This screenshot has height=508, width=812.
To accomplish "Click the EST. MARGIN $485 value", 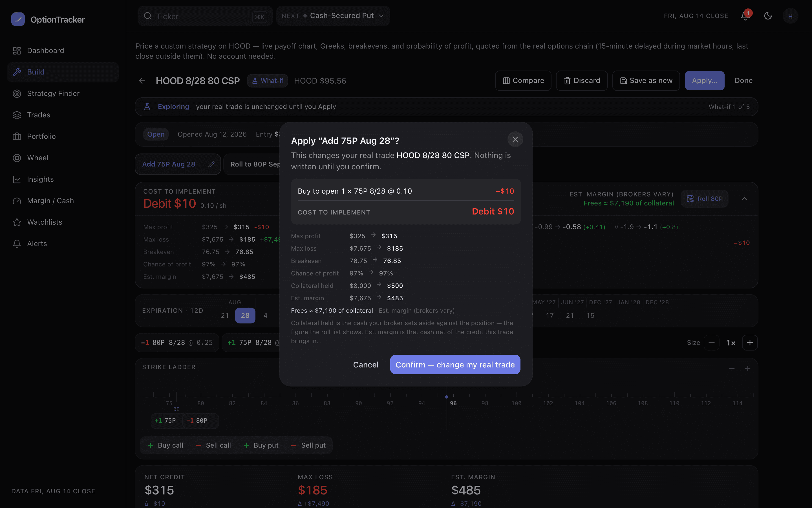I will [x=466, y=490].
